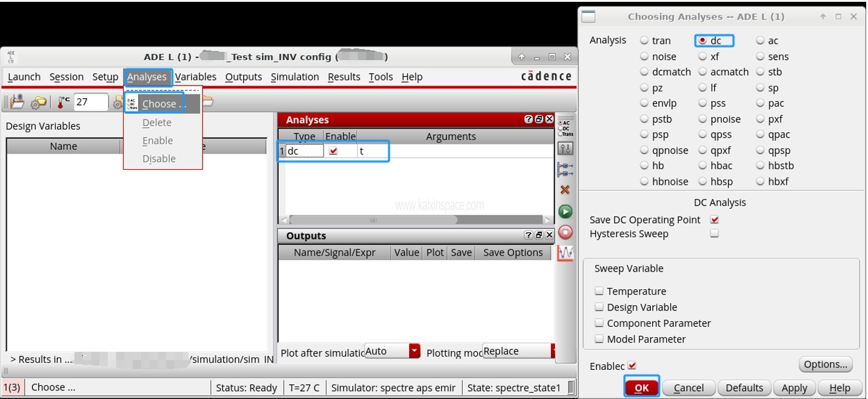
Task: Close the Outputs panel with its X icon
Action: tap(549, 235)
